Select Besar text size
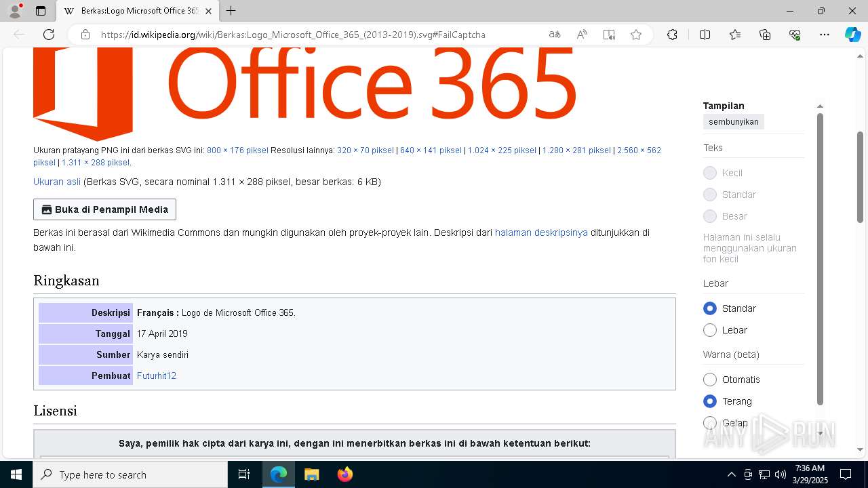 (710, 216)
